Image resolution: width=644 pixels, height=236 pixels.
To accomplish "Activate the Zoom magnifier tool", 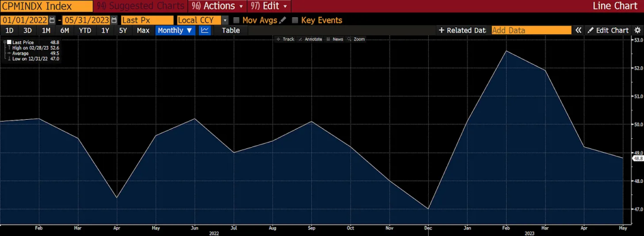I will click(356, 39).
